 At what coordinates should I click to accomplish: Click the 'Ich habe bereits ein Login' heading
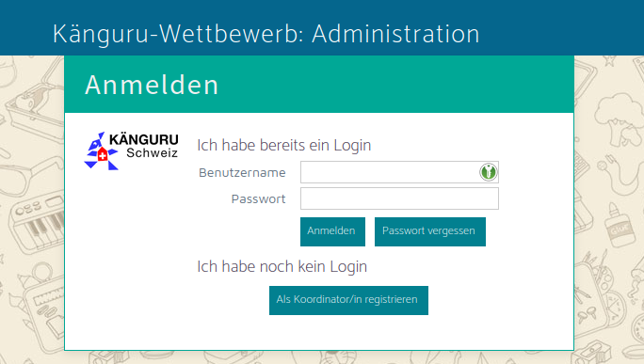pyautogui.click(x=283, y=145)
